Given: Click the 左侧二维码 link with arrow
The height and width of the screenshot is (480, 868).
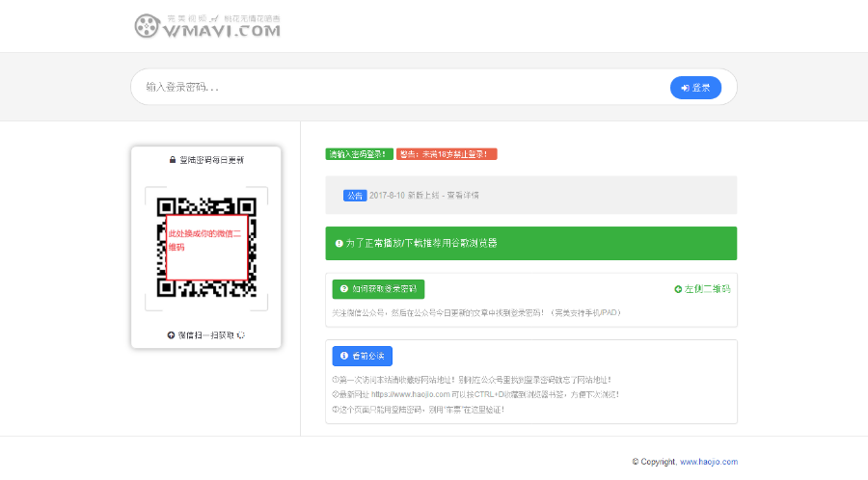Looking at the screenshot, I should click(702, 289).
